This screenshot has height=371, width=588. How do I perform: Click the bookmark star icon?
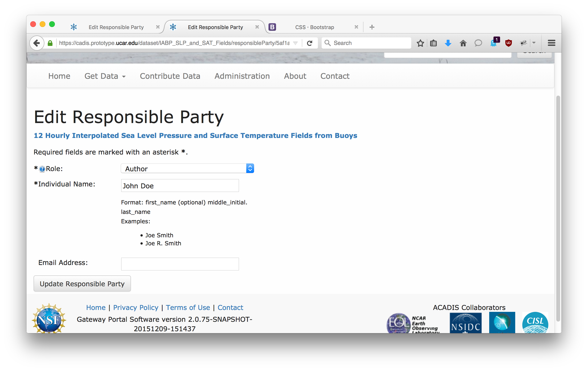pos(420,43)
